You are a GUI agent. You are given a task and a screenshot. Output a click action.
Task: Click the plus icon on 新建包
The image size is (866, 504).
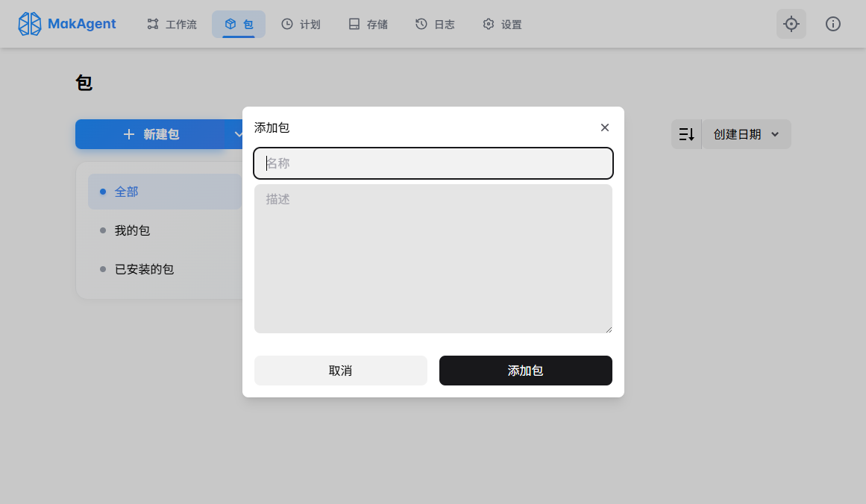pos(129,134)
